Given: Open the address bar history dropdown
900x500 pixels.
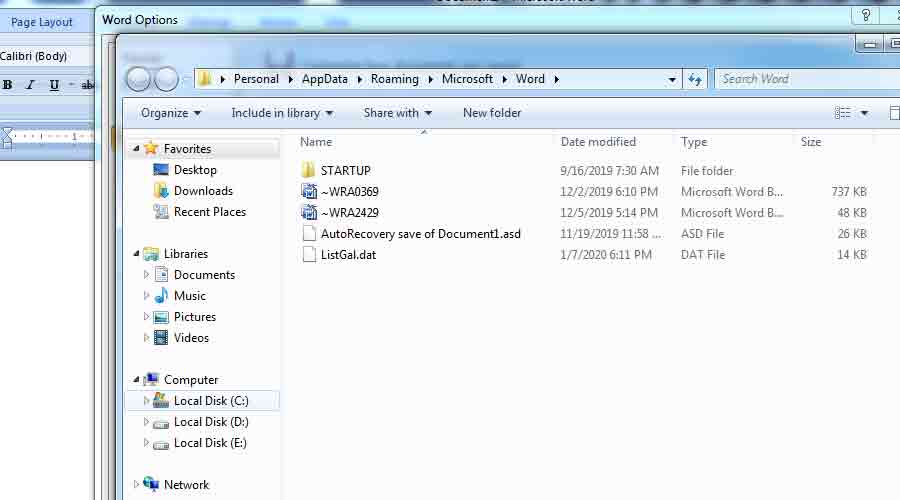Looking at the screenshot, I should tap(672, 80).
